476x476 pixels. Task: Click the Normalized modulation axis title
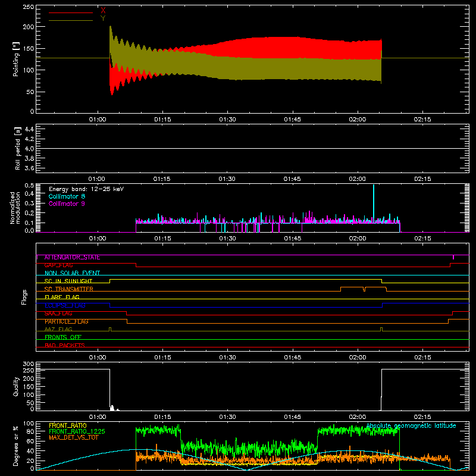click(15, 208)
